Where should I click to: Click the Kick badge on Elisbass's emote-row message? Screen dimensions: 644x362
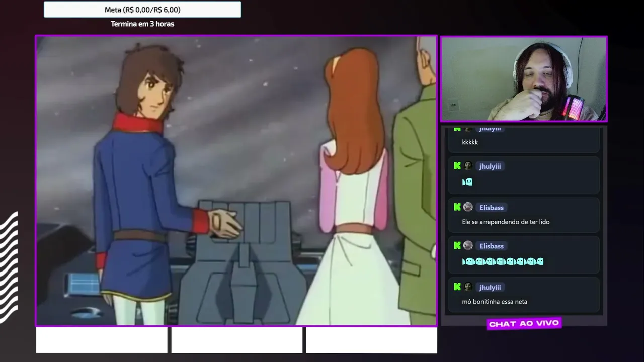coord(457,245)
